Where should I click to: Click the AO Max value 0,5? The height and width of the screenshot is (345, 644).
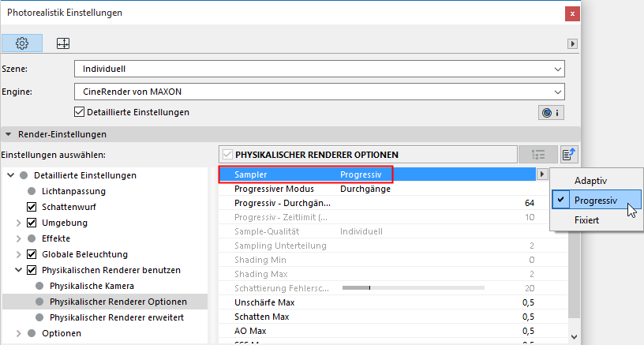[528, 331]
